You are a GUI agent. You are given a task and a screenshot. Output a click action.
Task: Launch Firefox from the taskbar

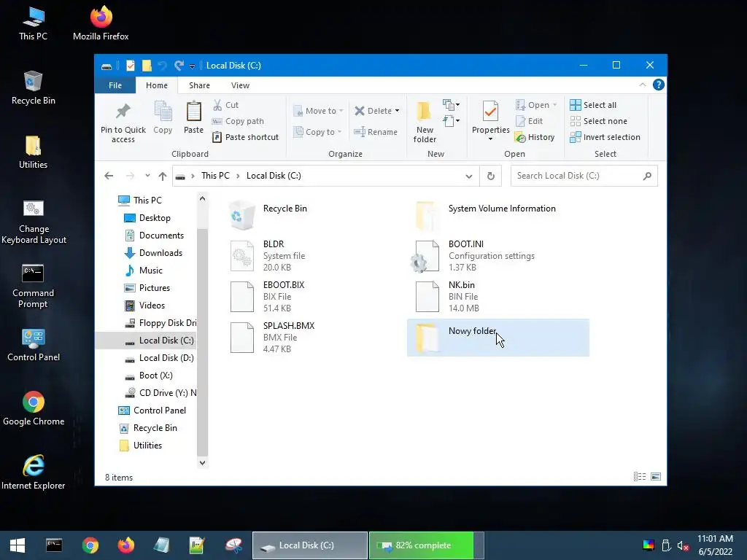click(125, 545)
